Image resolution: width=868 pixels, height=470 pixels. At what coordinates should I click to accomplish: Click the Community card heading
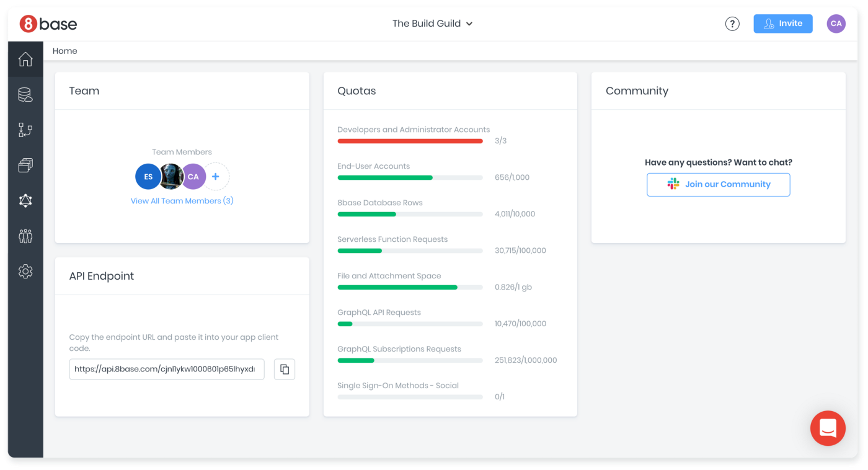click(x=637, y=91)
